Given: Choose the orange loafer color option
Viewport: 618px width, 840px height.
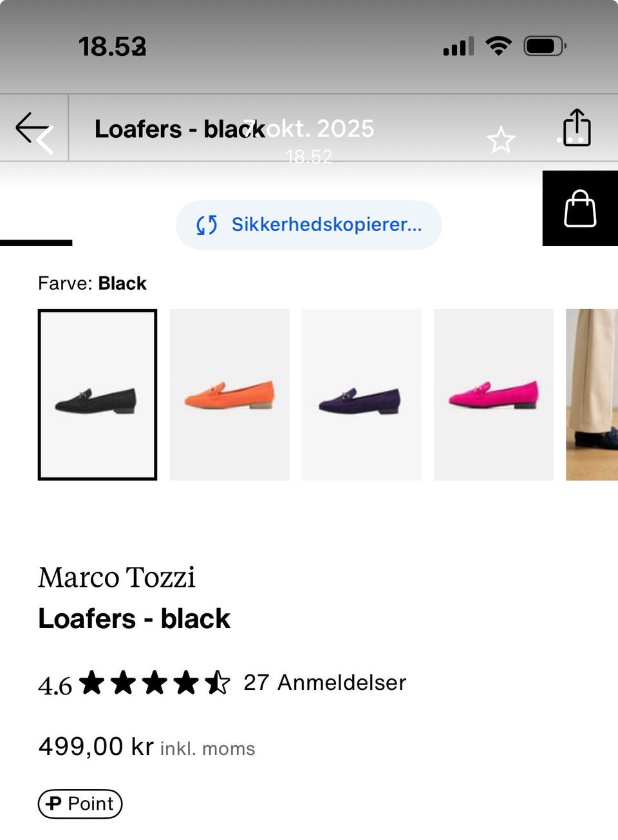Looking at the screenshot, I should point(229,395).
